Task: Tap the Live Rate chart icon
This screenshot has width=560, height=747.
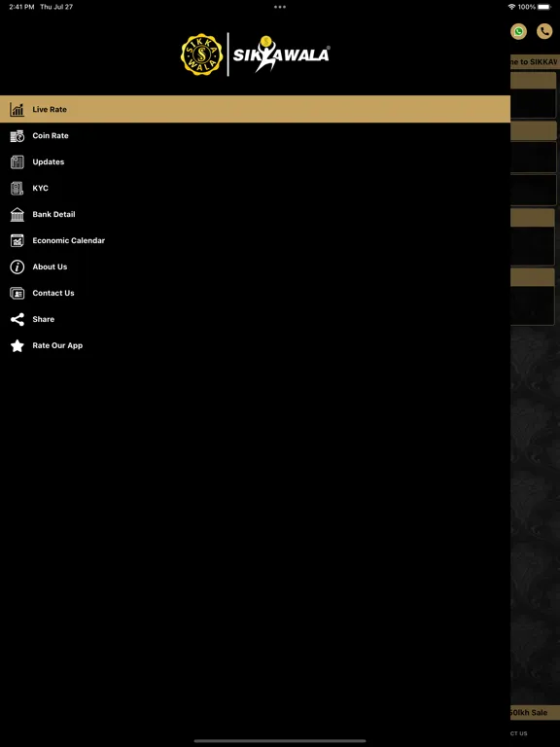Action: click(x=17, y=110)
